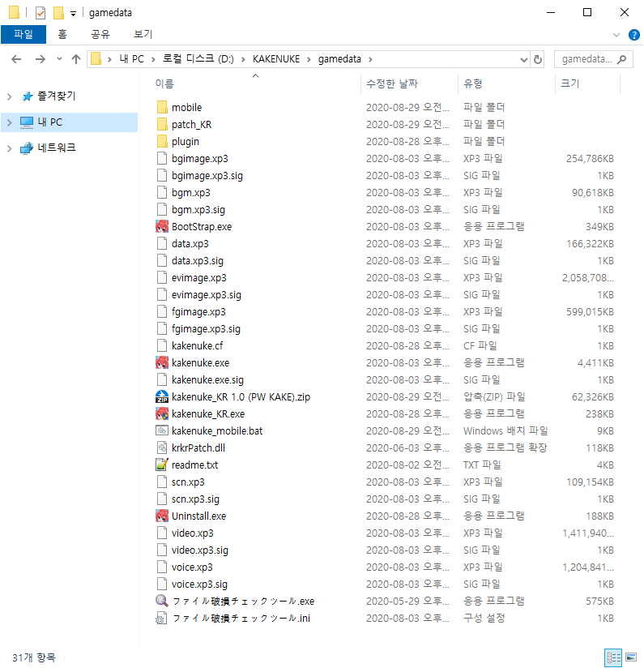The image size is (644, 668).
Task: Select 네트워크 in the navigation pane
Action: point(57,148)
